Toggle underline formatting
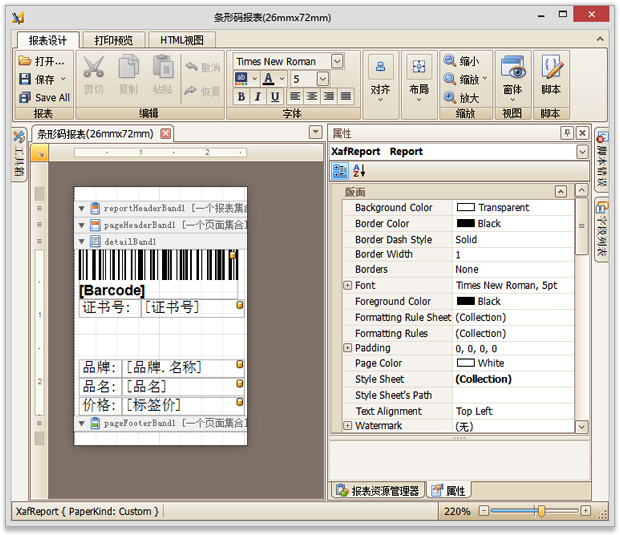Viewport: 620px width, 535px height. tap(274, 96)
